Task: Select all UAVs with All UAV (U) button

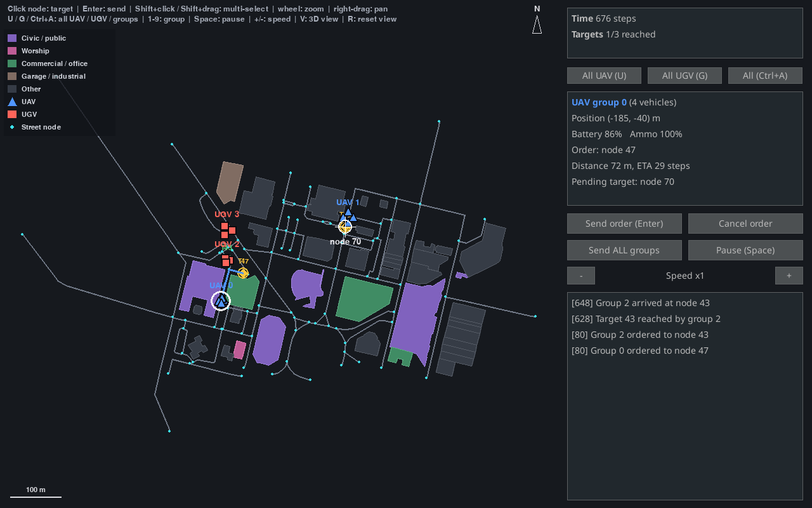Action: click(x=604, y=76)
